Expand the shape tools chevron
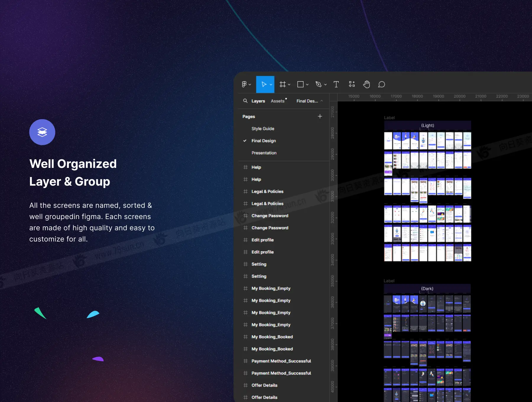532x402 pixels. (307, 85)
